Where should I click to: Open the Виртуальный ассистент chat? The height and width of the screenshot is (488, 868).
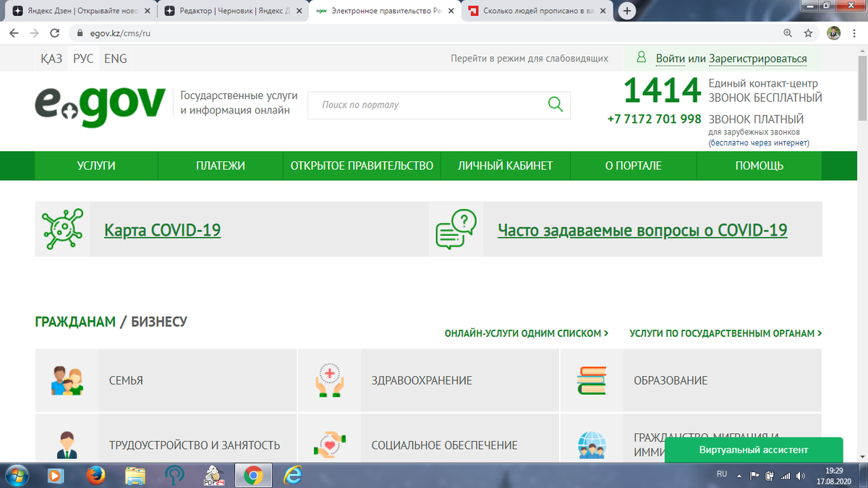pyautogui.click(x=754, y=450)
